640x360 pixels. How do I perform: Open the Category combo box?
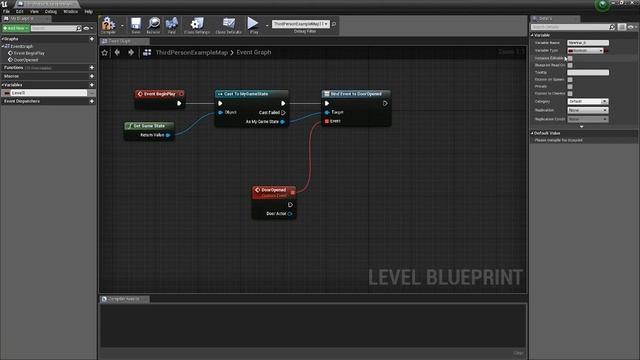click(588, 101)
